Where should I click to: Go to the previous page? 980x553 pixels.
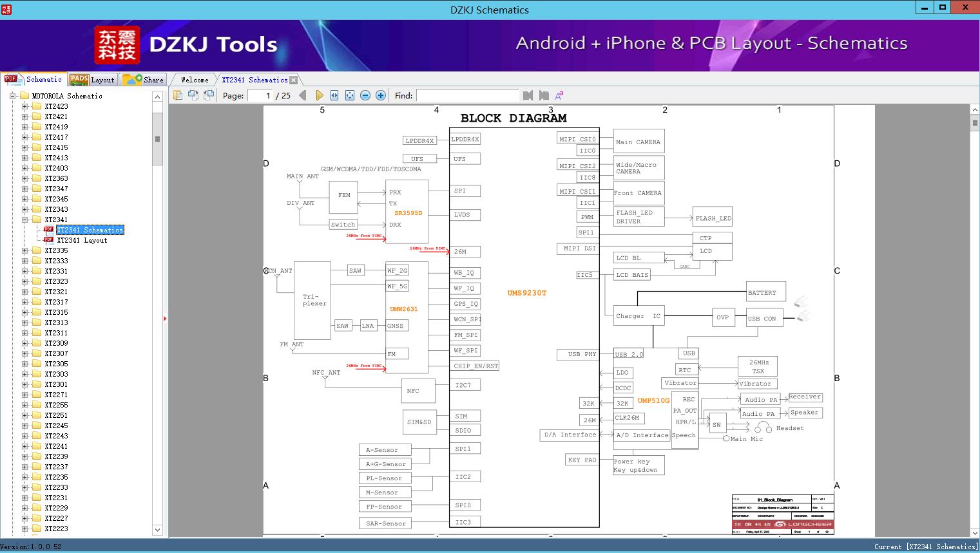[303, 95]
